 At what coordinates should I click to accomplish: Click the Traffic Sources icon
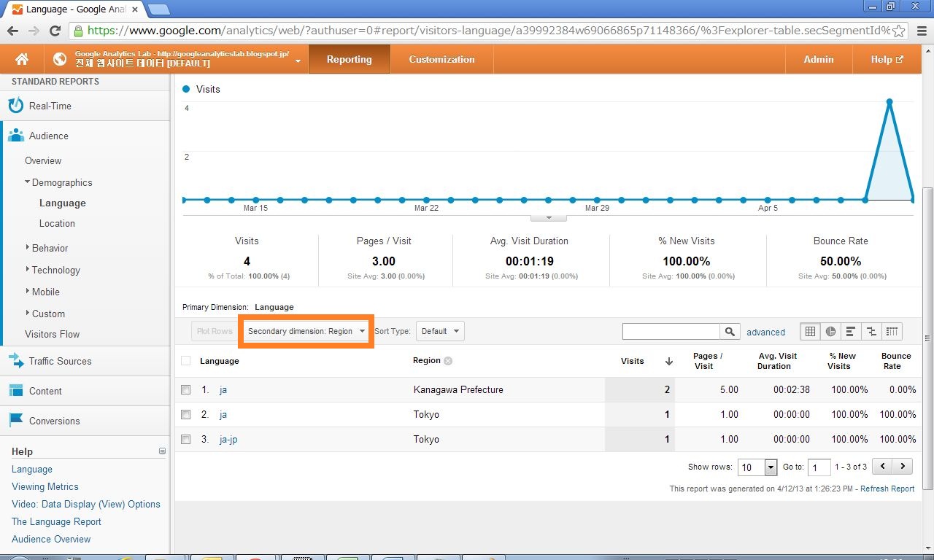point(16,361)
